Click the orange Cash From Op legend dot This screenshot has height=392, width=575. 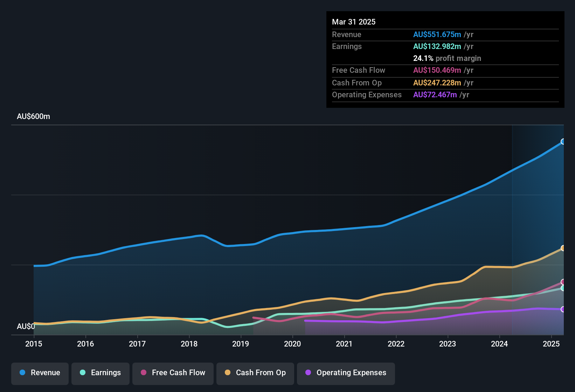(228, 373)
